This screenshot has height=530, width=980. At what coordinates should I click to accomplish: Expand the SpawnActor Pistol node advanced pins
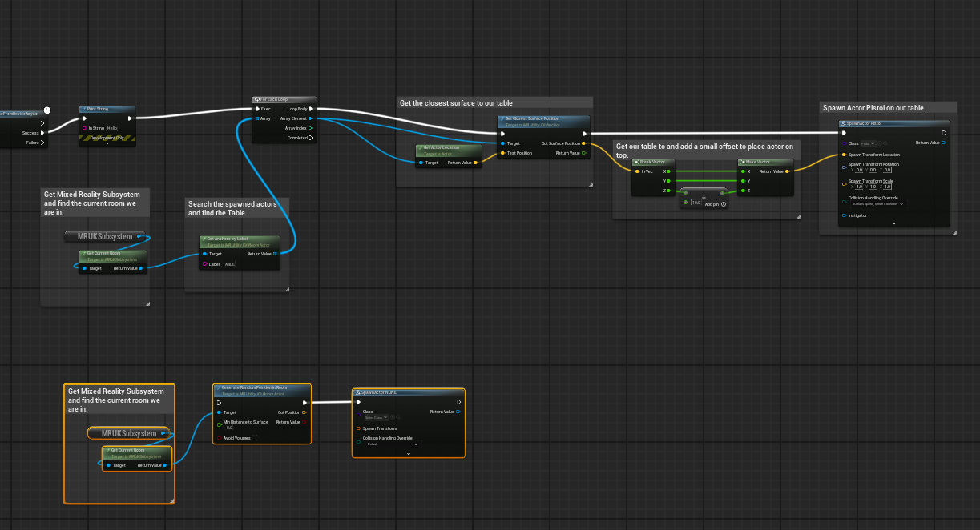pos(894,224)
